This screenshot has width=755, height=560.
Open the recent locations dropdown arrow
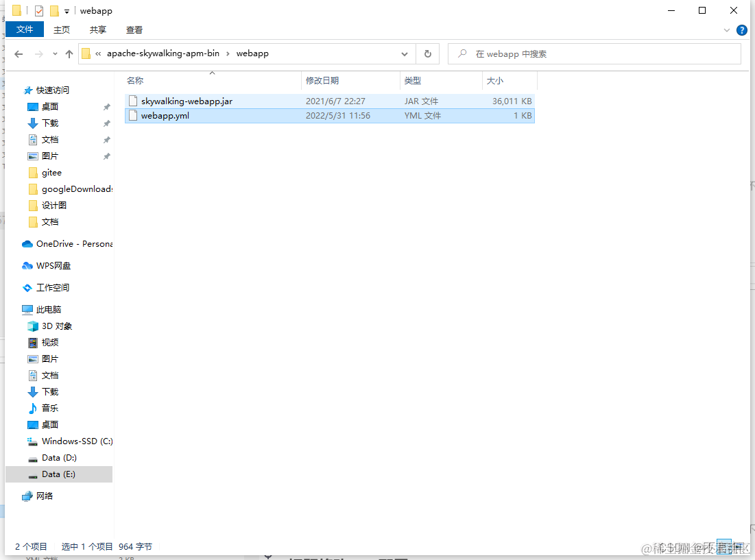tap(55, 54)
